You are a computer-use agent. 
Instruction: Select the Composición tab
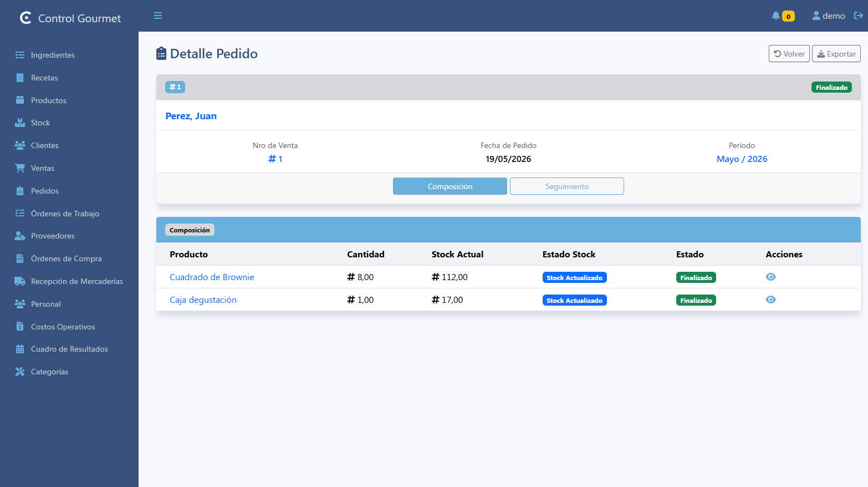coord(450,186)
